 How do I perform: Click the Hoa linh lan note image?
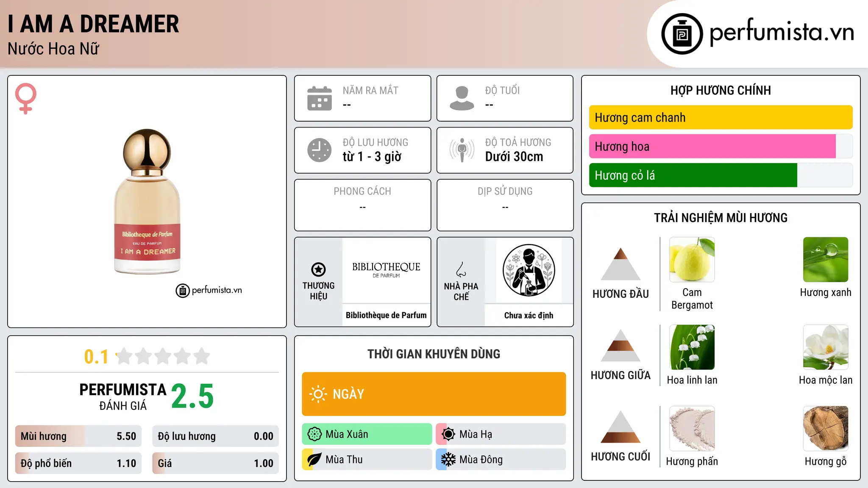pyautogui.click(x=692, y=347)
